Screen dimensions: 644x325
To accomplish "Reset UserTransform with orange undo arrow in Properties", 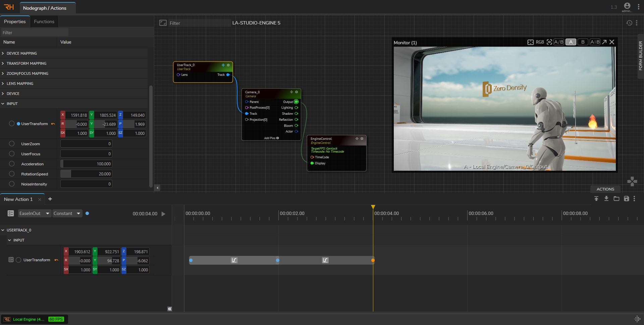I will pyautogui.click(x=53, y=124).
